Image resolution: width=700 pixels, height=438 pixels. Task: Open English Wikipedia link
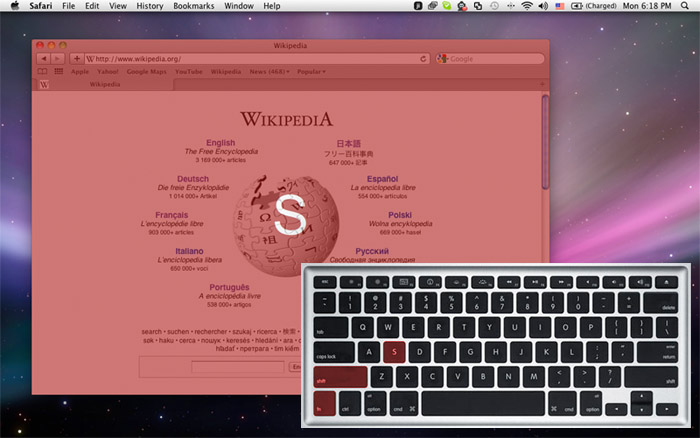(221, 142)
